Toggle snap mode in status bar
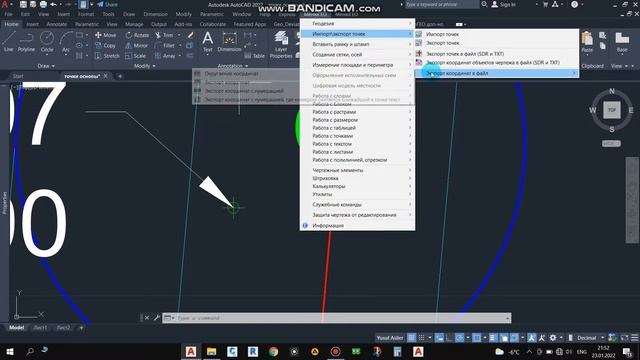 [421, 338]
